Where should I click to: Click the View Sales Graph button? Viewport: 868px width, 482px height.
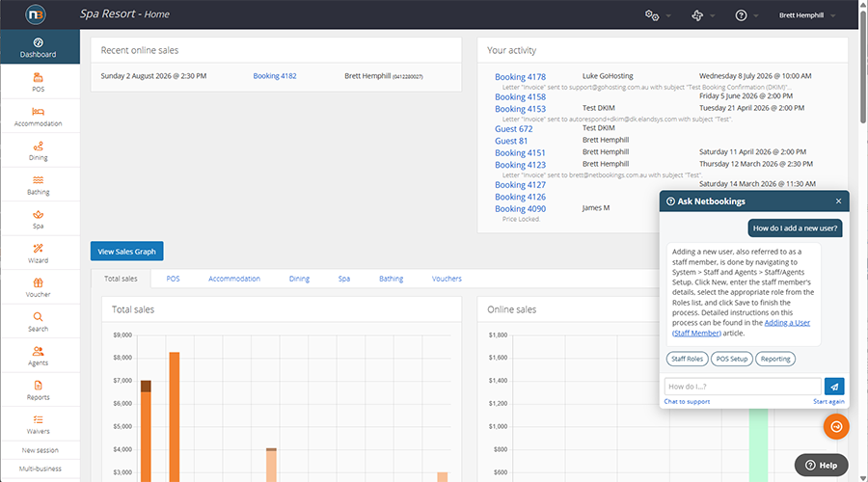[126, 252]
